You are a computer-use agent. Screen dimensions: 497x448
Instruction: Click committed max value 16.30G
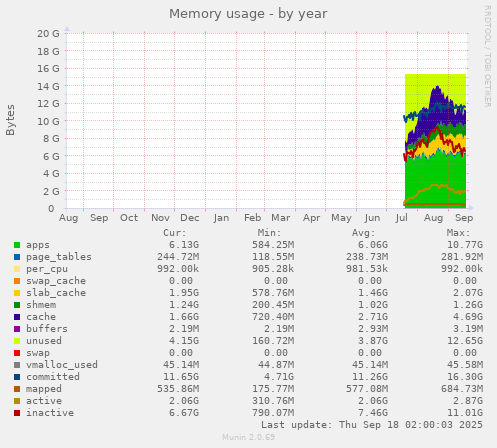coord(465,377)
